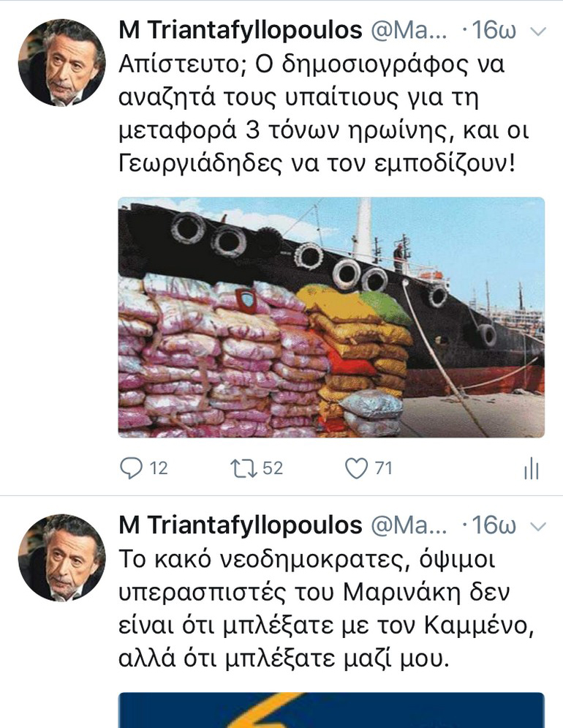Retweet the first tweet with 52 retweets
The height and width of the screenshot is (728, 563).
[x=244, y=468]
